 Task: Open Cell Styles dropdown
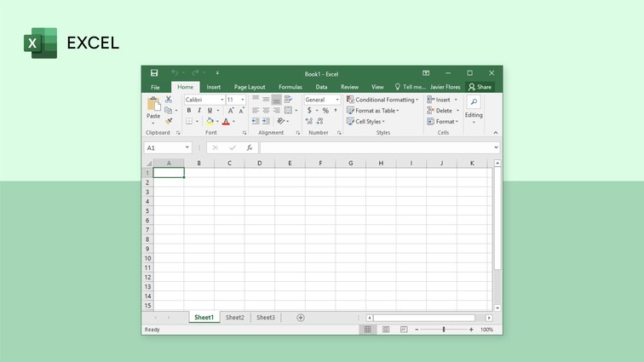[x=365, y=122]
